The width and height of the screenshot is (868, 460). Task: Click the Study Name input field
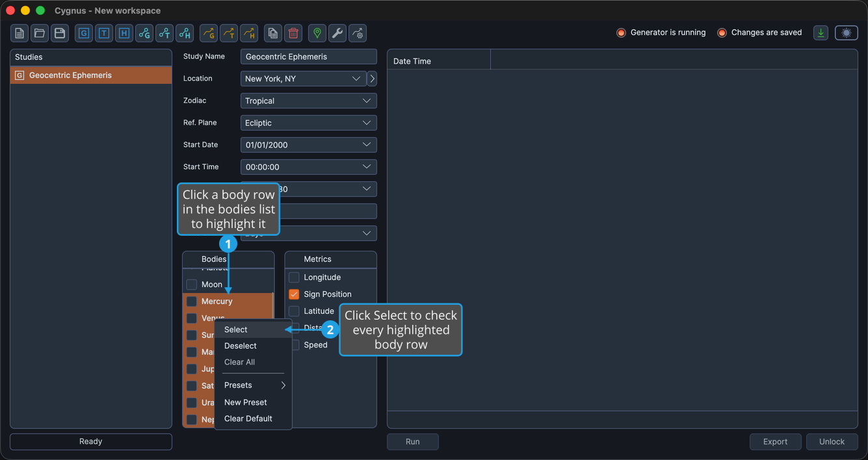tap(309, 57)
